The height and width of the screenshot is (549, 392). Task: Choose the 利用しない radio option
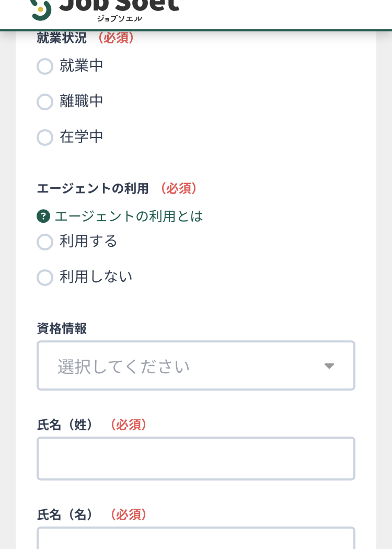coord(45,277)
